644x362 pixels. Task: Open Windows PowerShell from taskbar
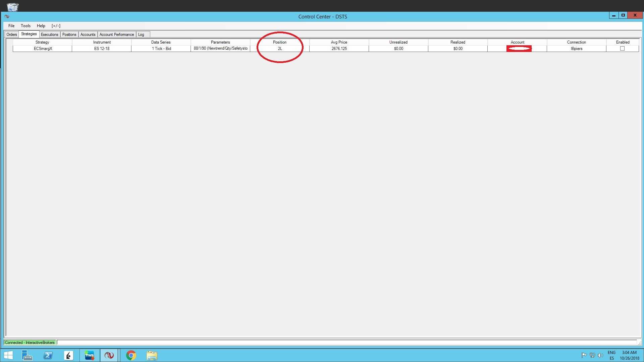pos(48,355)
